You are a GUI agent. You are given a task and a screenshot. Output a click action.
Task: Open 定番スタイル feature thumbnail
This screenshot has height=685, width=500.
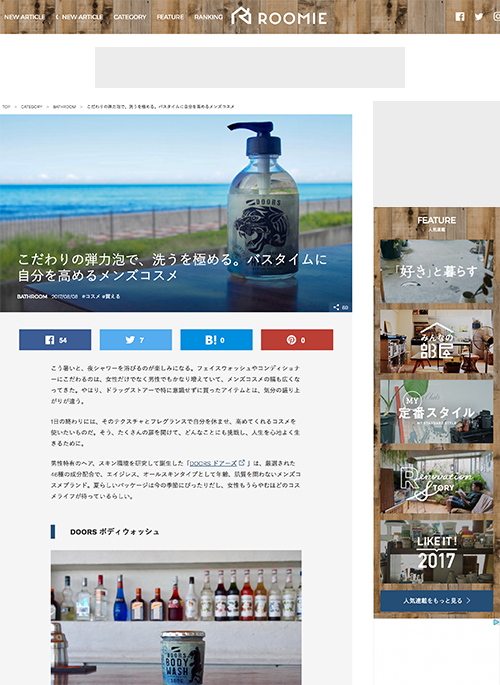coord(437,412)
